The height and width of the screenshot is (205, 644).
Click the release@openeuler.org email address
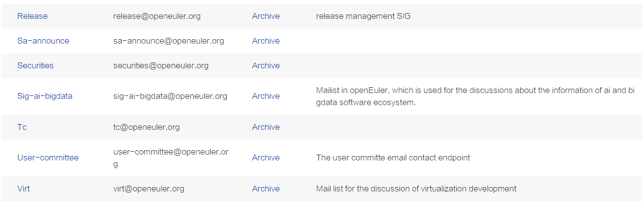pyautogui.click(x=157, y=16)
